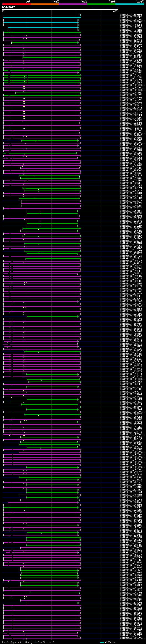Click the =100char scale legend
This screenshot has width=146, height=644.
[x=108, y=642]
